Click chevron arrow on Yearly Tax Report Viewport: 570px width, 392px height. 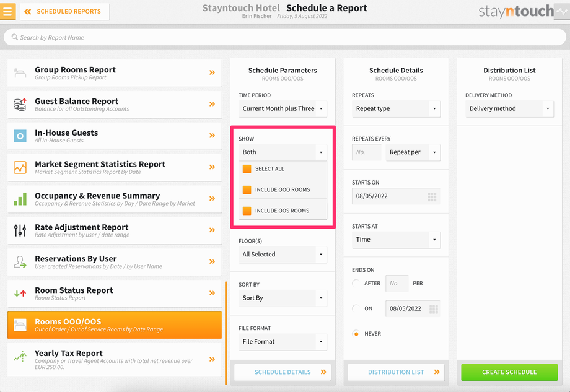point(213,359)
